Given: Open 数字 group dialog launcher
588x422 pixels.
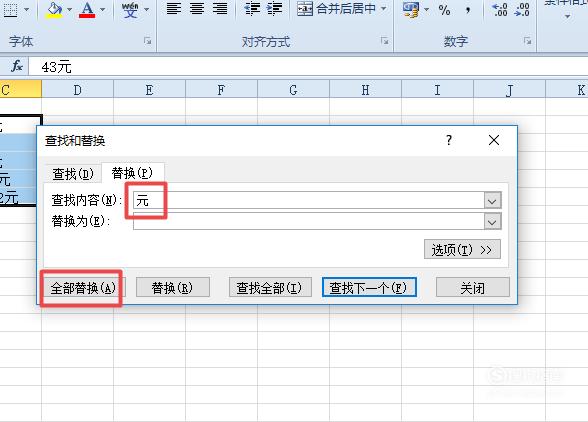Looking at the screenshot, I should coord(528,41).
